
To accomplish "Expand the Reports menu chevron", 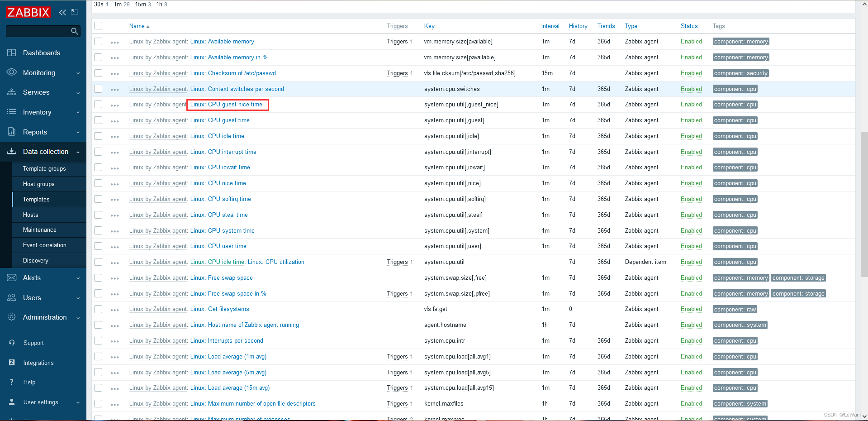I will click(x=78, y=132).
